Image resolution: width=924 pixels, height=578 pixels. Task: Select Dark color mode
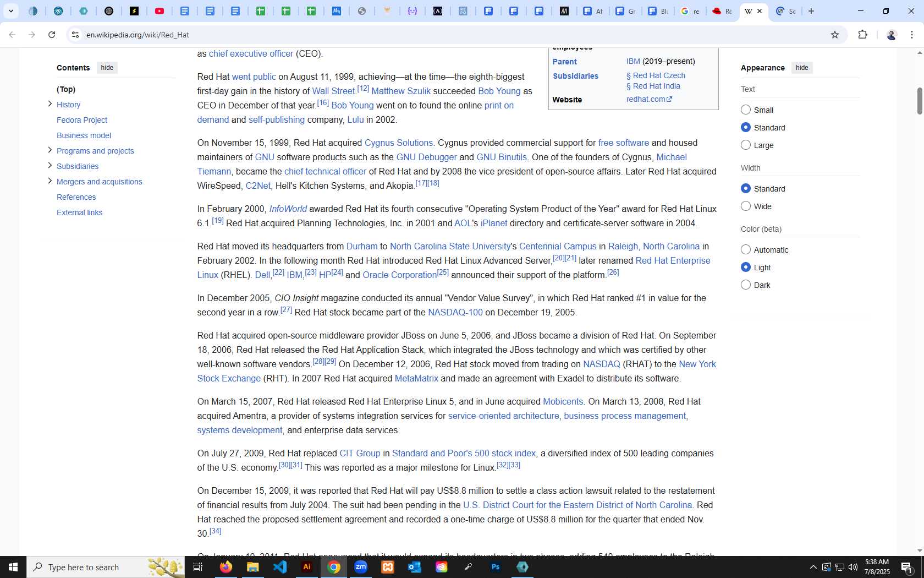point(746,285)
